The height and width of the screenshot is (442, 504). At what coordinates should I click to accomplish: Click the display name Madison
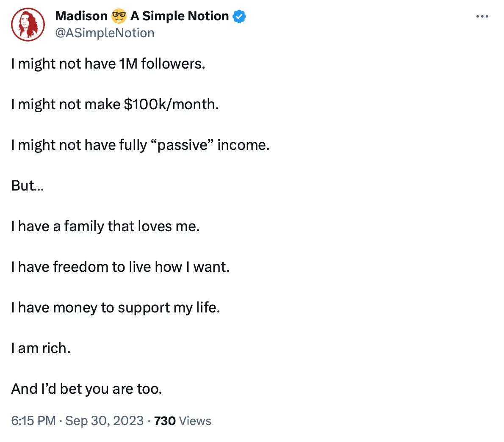coord(81,16)
